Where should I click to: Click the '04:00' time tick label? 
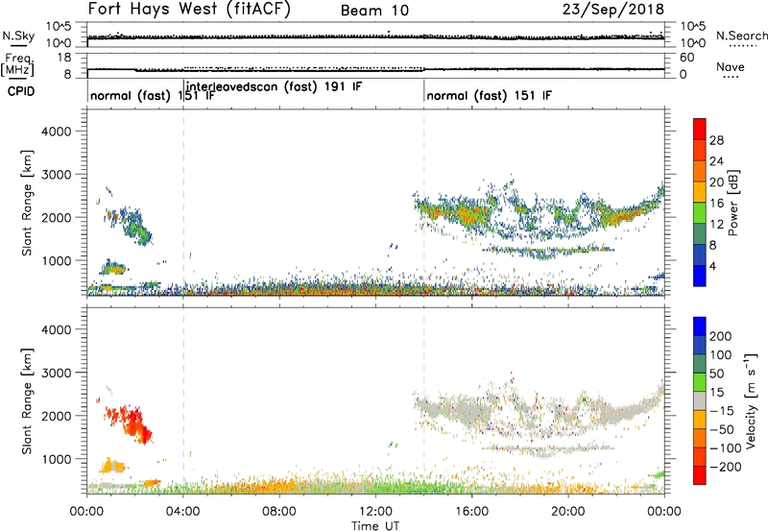(182, 512)
